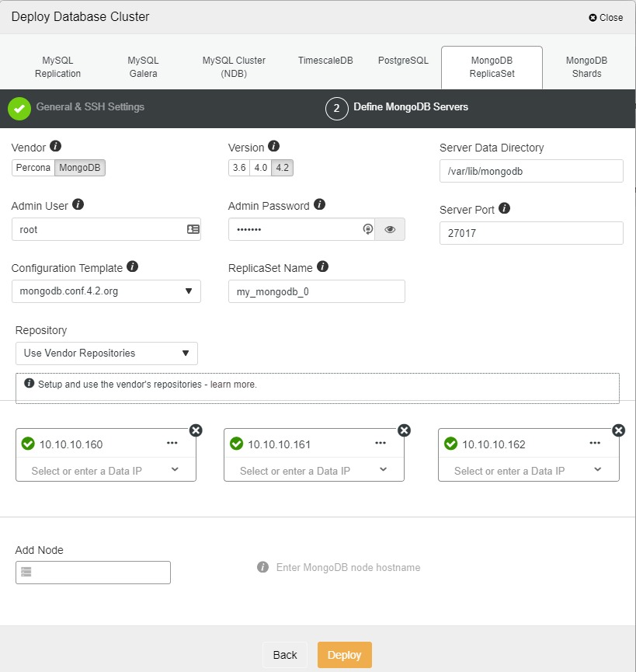Remove the 10.10.10.160 node

tap(196, 430)
